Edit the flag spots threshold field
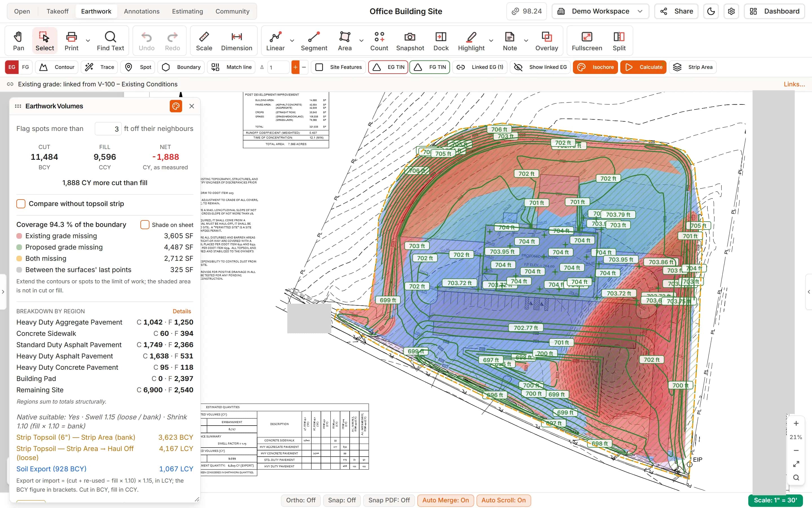The height and width of the screenshot is (508, 812). [x=108, y=129]
